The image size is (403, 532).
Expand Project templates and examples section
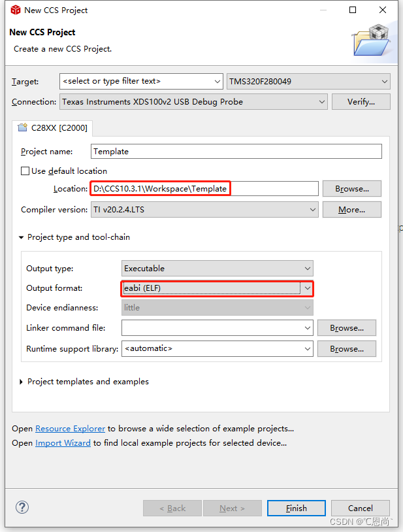[x=22, y=382]
